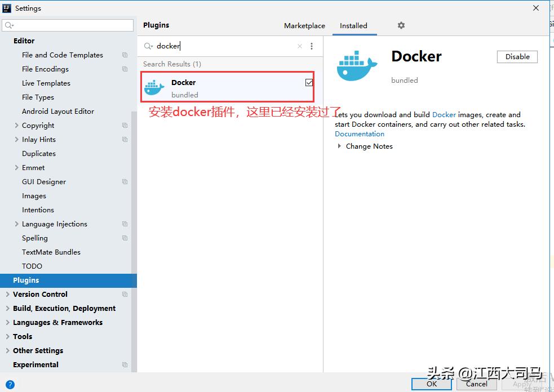Click the icon beside File and Code Templates
Image resolution: width=554 pixels, height=392 pixels.
(124, 55)
